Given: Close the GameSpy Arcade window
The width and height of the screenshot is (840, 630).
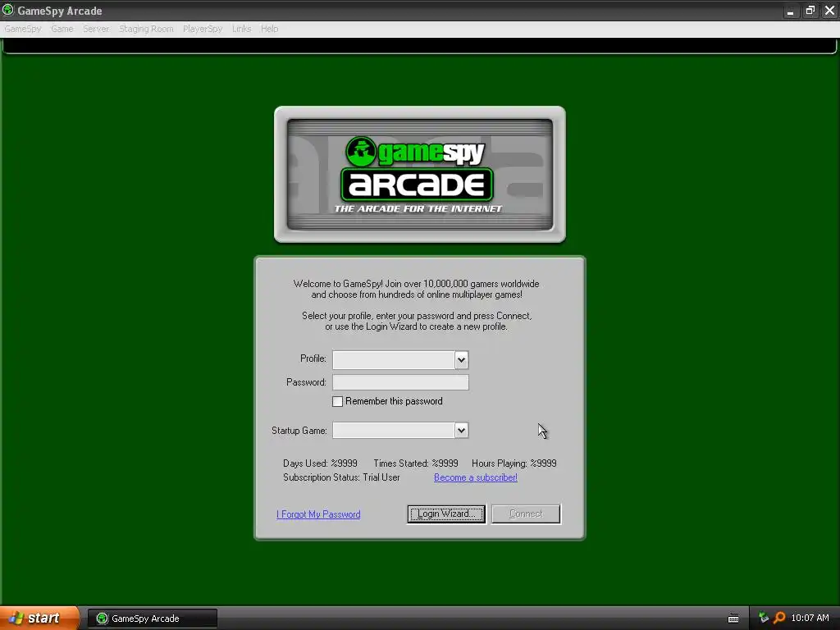Looking at the screenshot, I should (829, 11).
